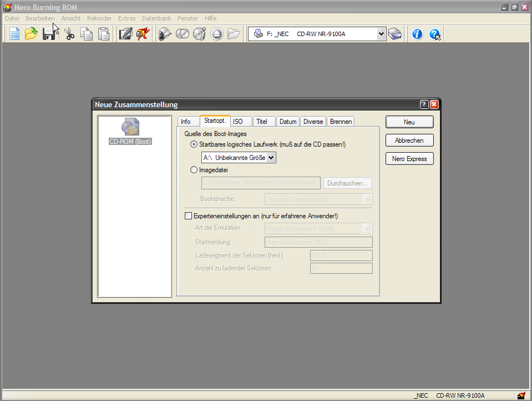Click the Nero application icon in title bar
This screenshot has height=401, width=532.
coord(7,7)
